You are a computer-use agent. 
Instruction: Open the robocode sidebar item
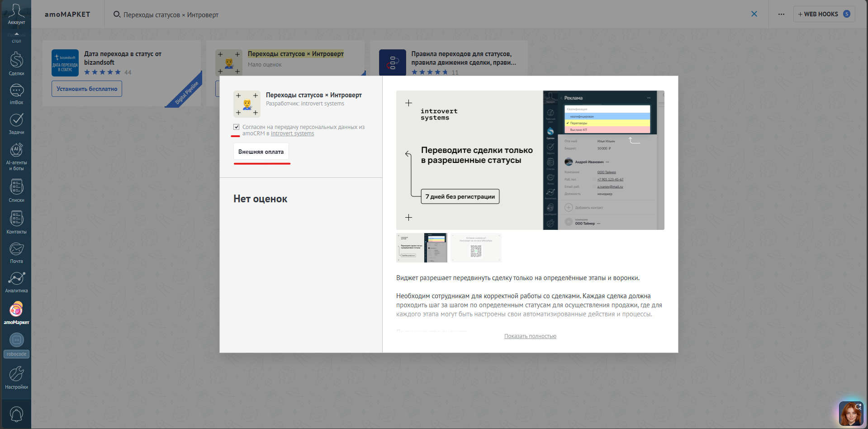pos(16,346)
